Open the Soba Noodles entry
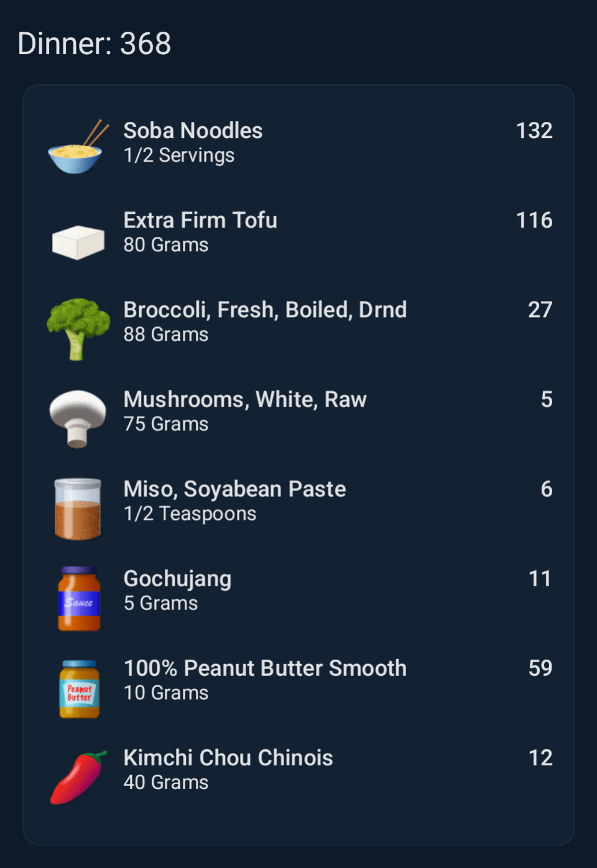Screen dimensions: 597x868 [x=193, y=131]
